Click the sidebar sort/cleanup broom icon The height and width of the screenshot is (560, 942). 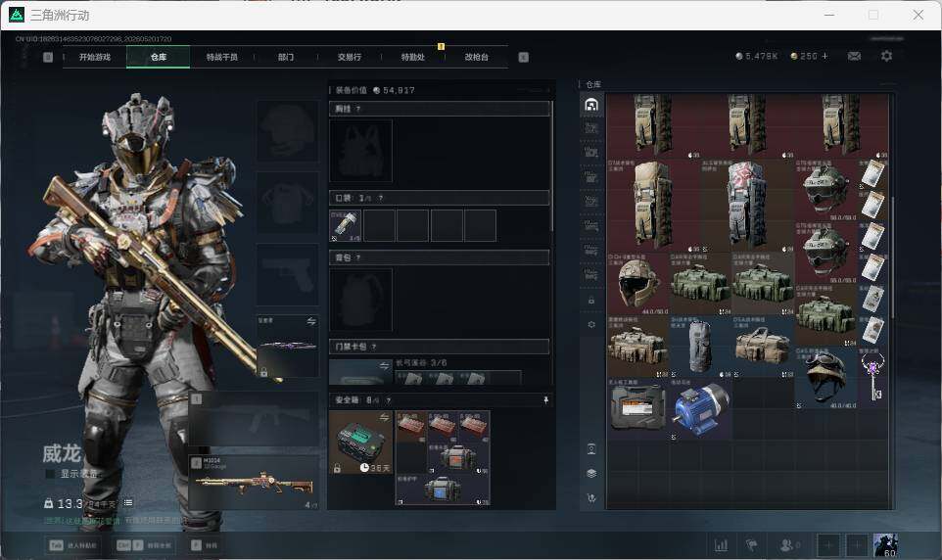[591, 498]
